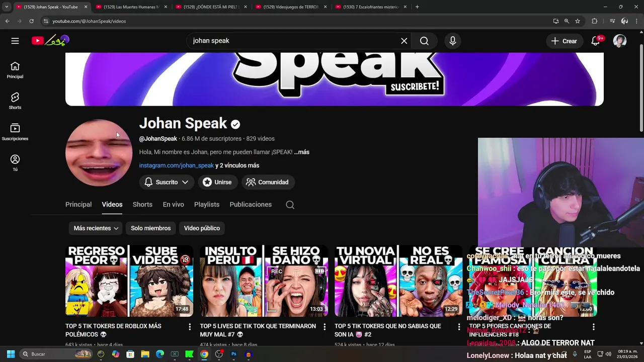The image size is (644, 362).
Task: Reload the page in Chrome
Action: pyautogui.click(x=31, y=21)
